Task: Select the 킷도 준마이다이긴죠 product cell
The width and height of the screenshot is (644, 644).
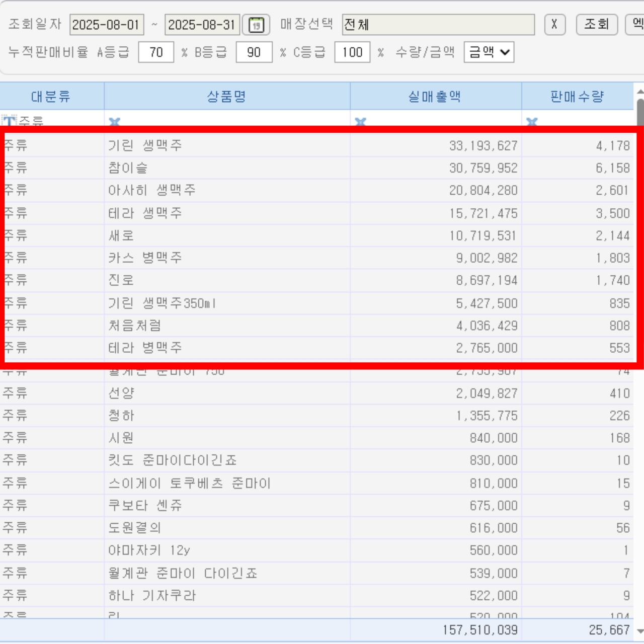Action: click(227, 460)
